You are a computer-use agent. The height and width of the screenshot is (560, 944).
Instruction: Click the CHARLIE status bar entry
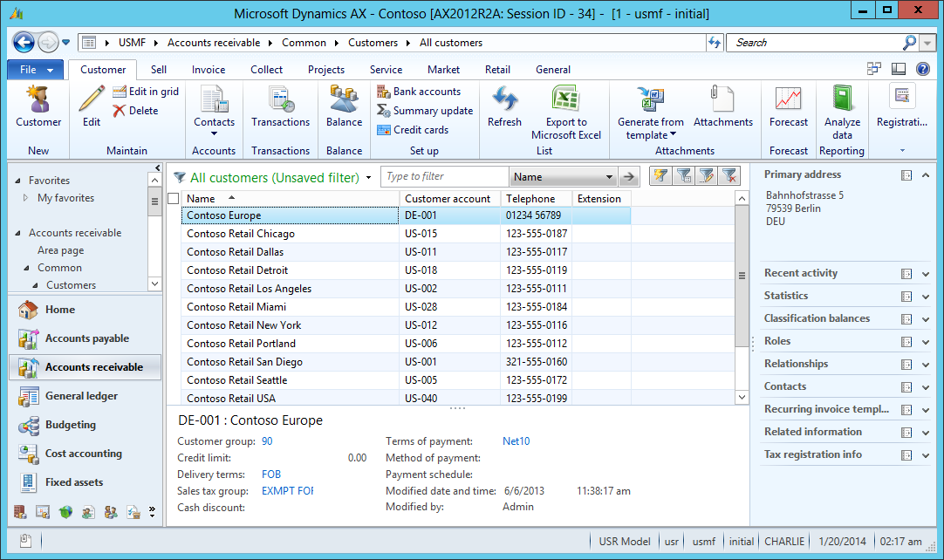[783, 542]
